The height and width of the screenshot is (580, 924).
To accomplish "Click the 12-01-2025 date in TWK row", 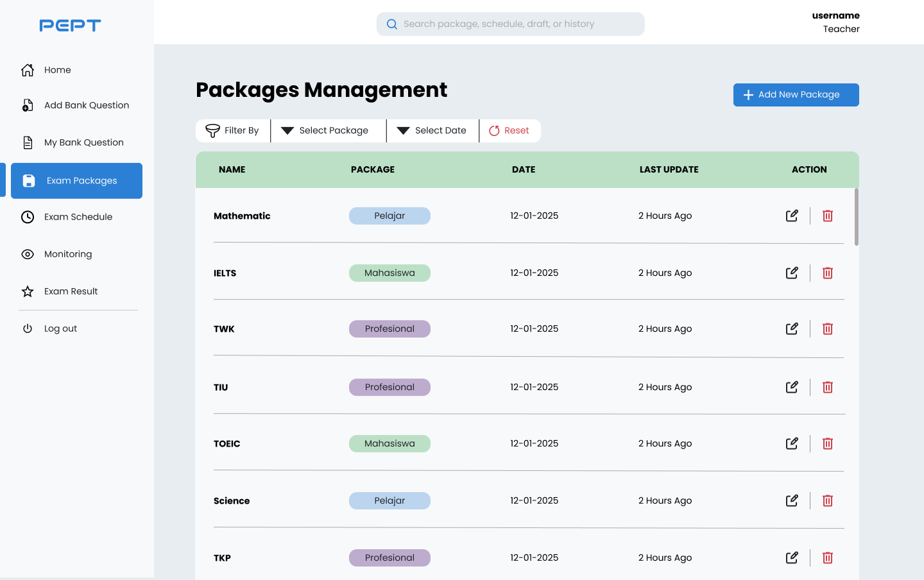I will pyautogui.click(x=535, y=328).
